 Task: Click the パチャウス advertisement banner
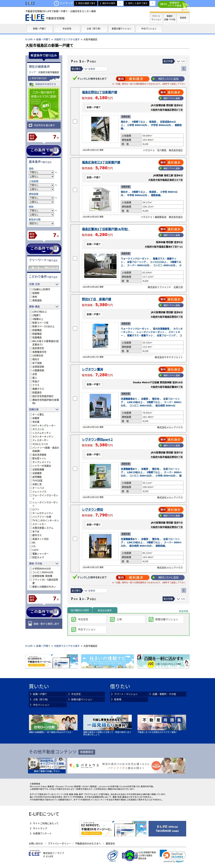(127, 766)
